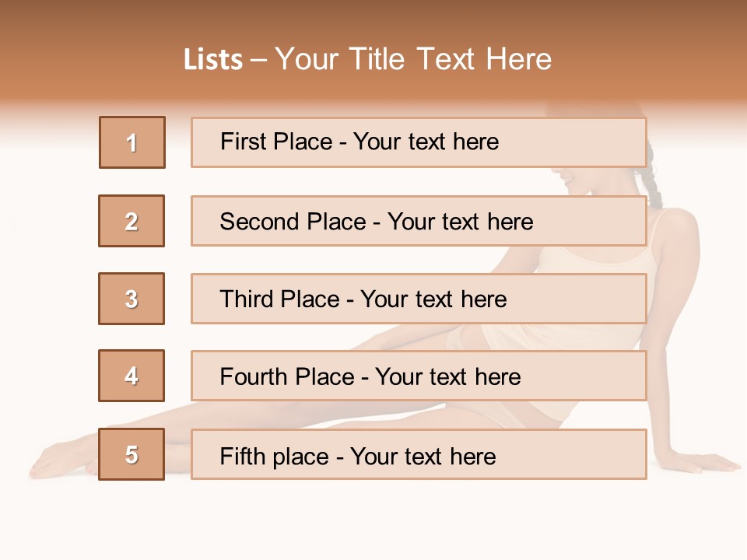Select the First Place text bar
Image resolution: width=747 pixels, height=560 pixels.
[419, 142]
